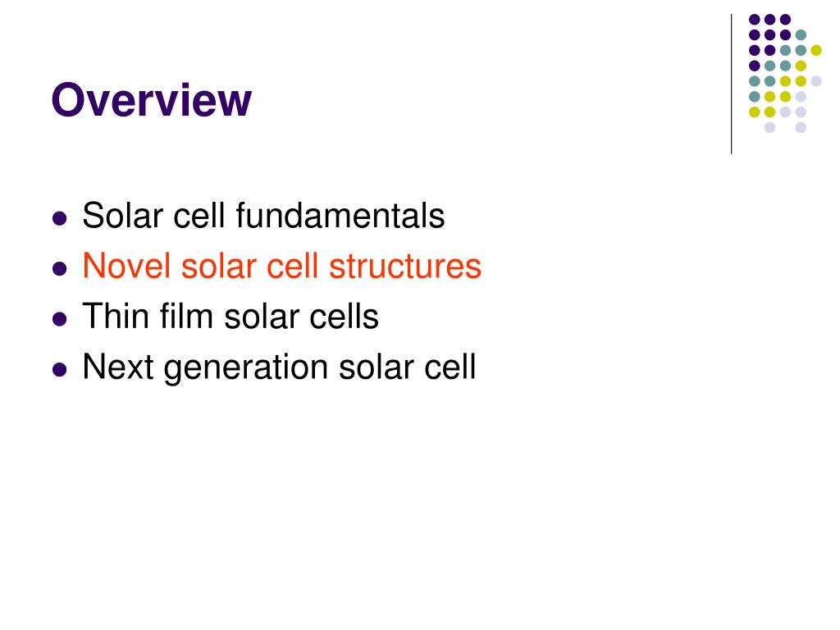Image resolution: width=840 pixels, height=630 pixels.
Task: Click the bottom-right lavender dot of the grid
Action: pos(801,127)
